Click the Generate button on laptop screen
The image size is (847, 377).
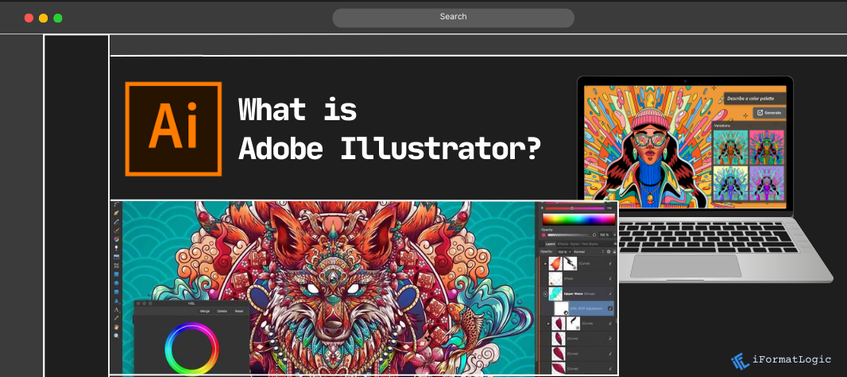(769, 112)
